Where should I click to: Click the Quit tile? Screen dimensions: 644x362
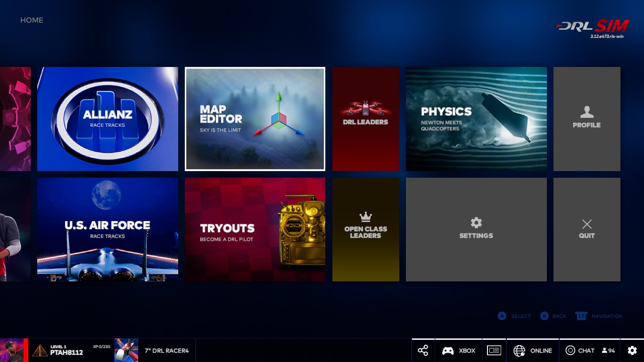pos(586,230)
